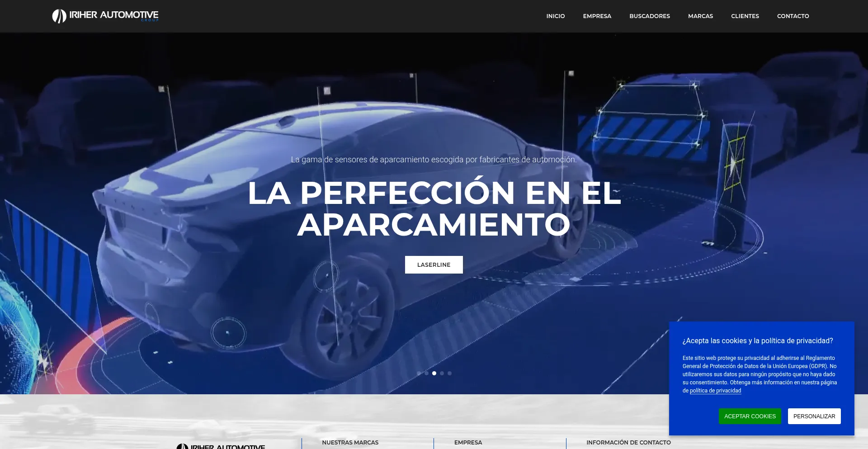Click the NUESTRAS MARCAS footer heading
Image resolution: width=868 pixels, height=449 pixels.
(x=350, y=442)
